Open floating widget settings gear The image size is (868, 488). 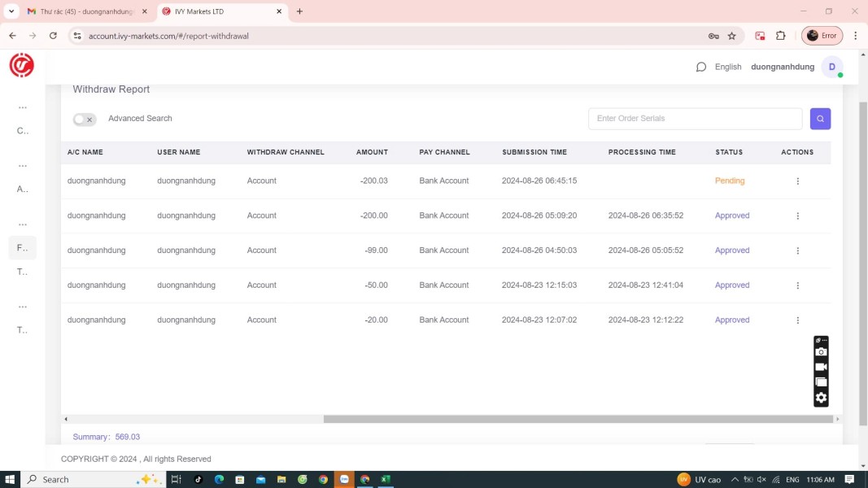point(821,398)
